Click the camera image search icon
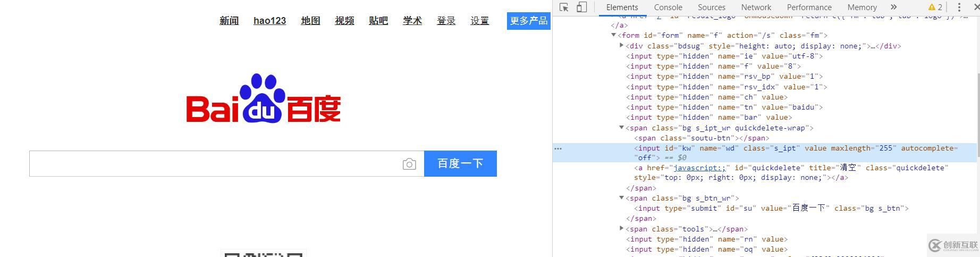This screenshot has width=980, height=257. (409, 164)
